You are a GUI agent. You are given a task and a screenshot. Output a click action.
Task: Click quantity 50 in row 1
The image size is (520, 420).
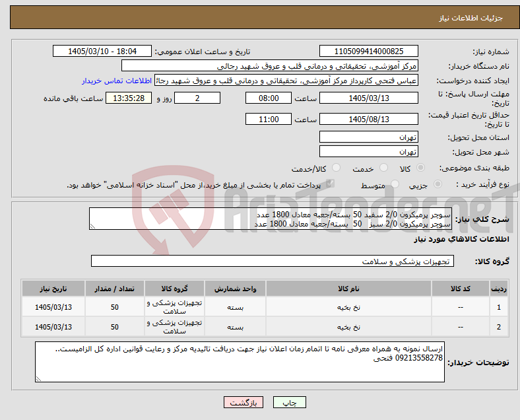coord(114,307)
